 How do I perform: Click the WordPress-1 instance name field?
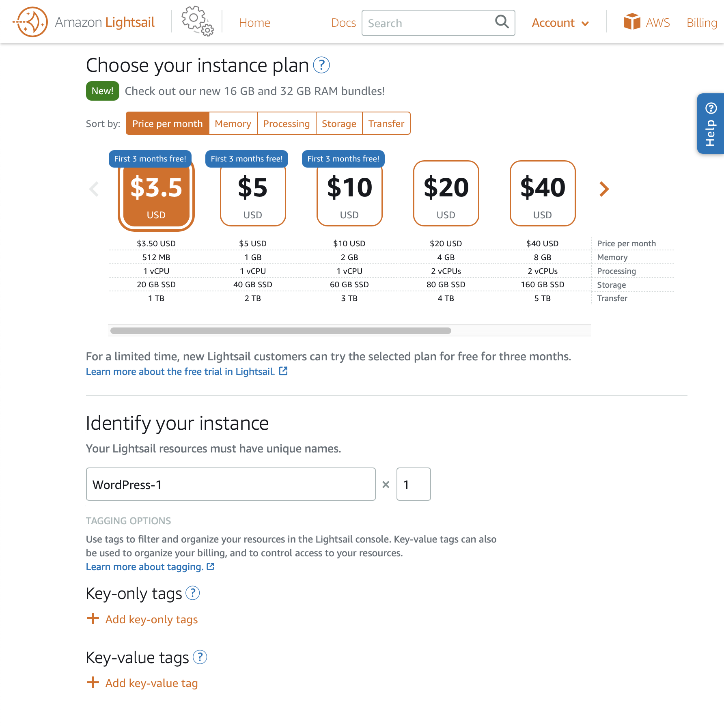pyautogui.click(x=230, y=484)
